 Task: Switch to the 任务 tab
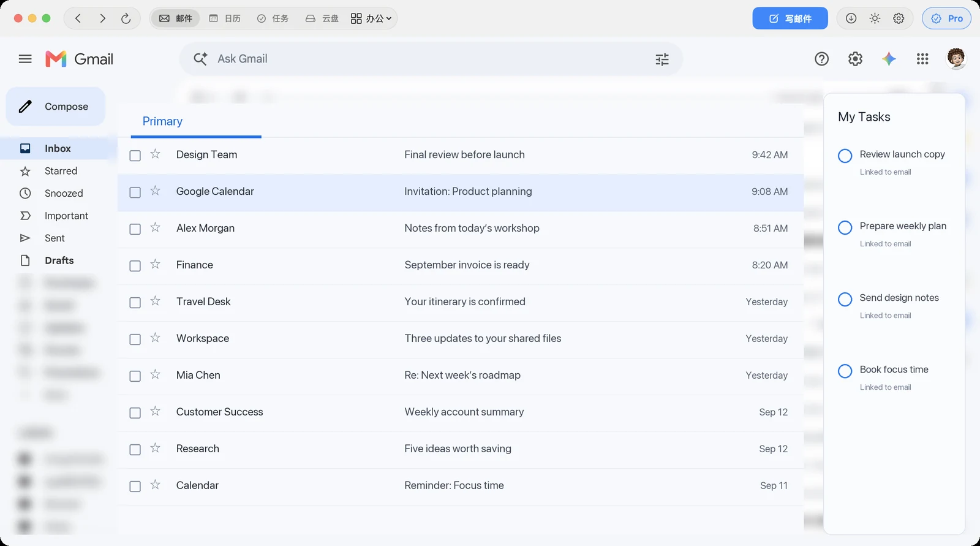(x=273, y=18)
